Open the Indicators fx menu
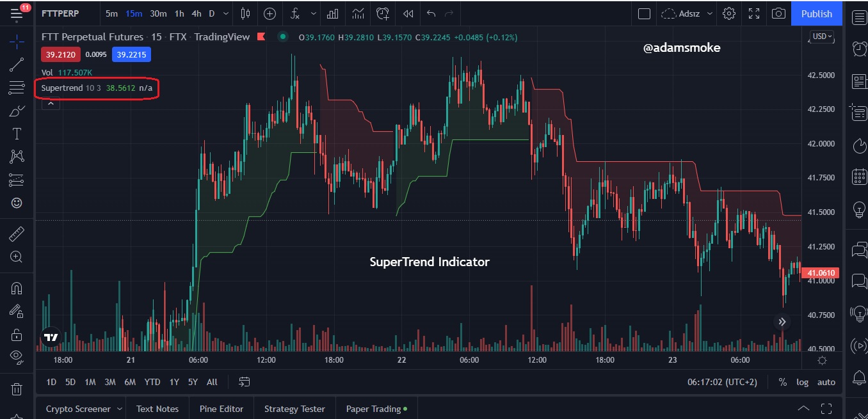The image size is (868, 419). (295, 13)
